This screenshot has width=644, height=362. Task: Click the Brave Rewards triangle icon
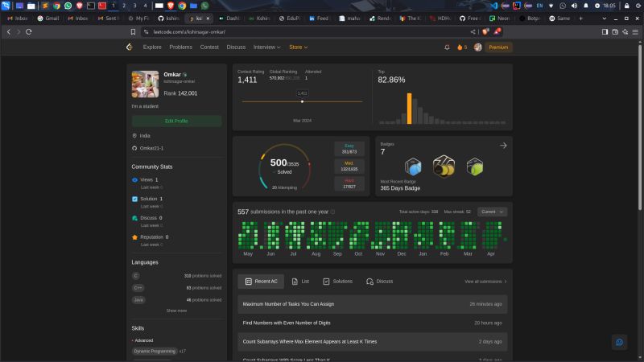coord(497,31)
